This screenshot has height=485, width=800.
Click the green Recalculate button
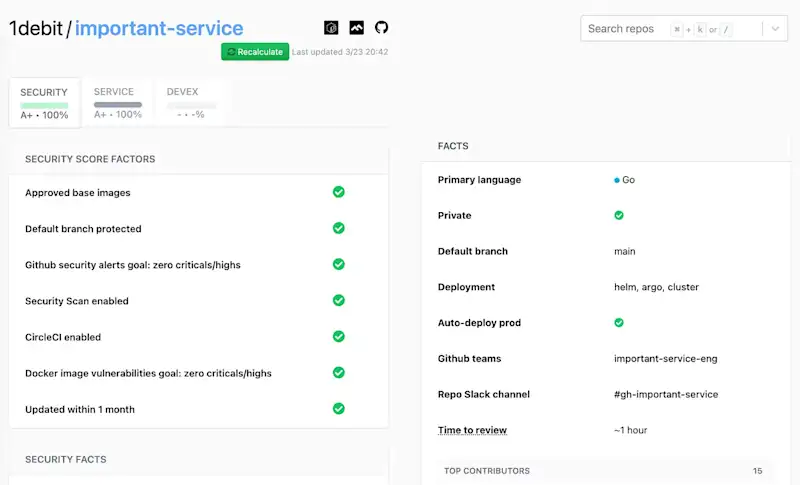[x=255, y=52]
